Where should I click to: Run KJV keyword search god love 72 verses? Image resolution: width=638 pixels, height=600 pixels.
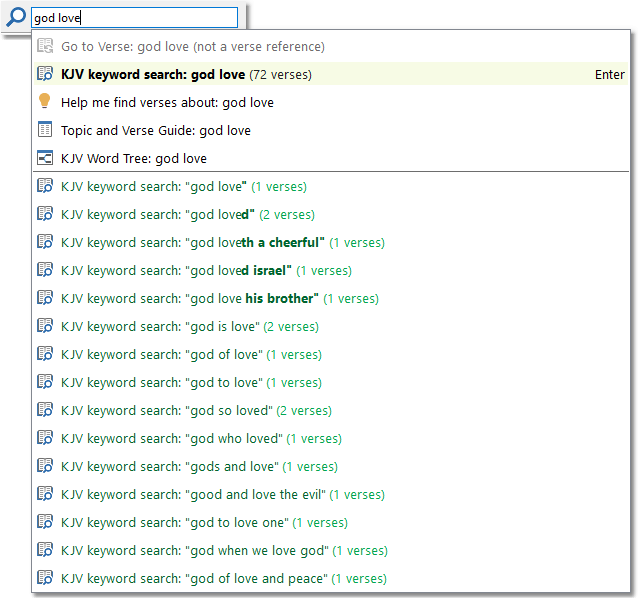pyautogui.click(x=330, y=74)
